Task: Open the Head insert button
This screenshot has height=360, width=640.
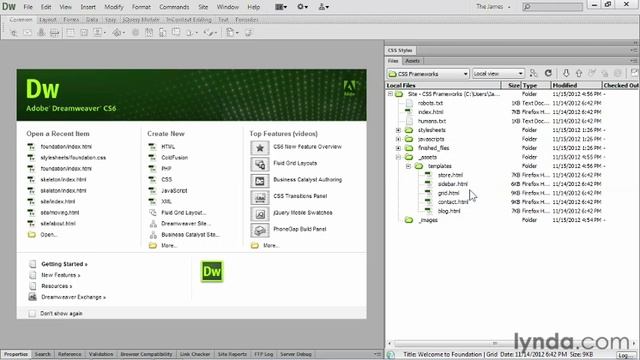Action: click(191, 33)
